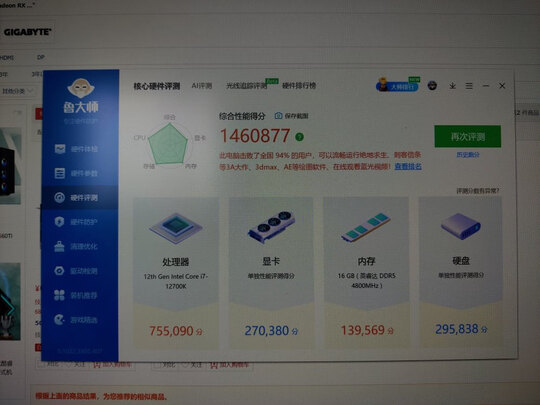Click the GIGABYTE logo in browser behind
The image size is (540, 405).
click(x=27, y=32)
